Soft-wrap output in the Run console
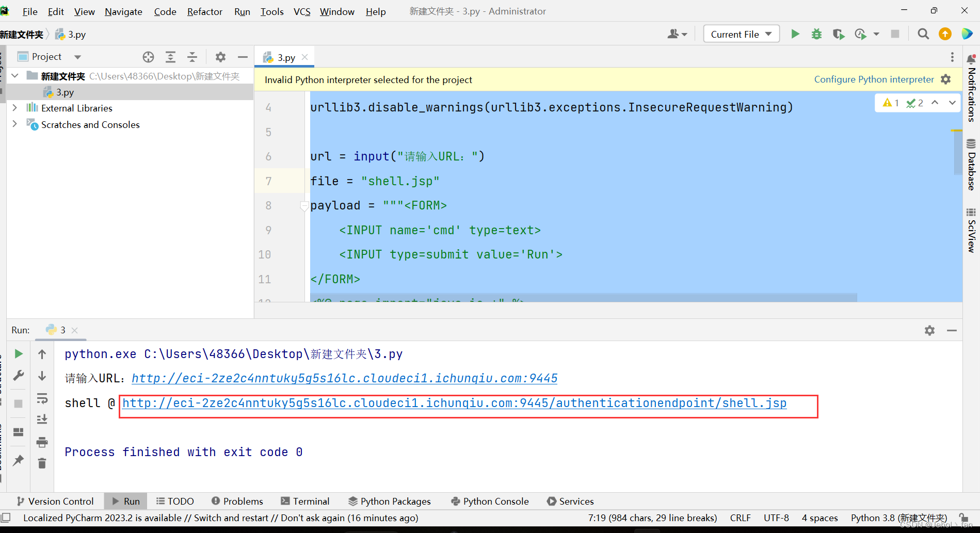Image resolution: width=980 pixels, height=533 pixels. 42,398
